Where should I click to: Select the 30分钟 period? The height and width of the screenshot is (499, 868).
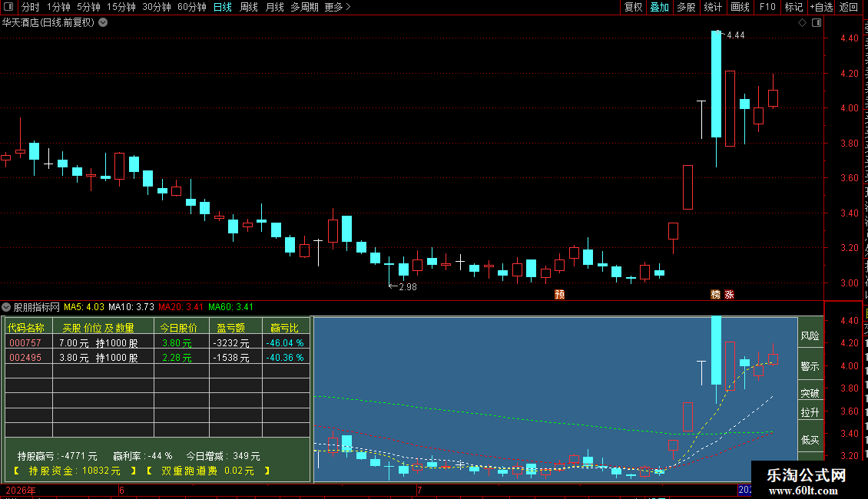157,7
